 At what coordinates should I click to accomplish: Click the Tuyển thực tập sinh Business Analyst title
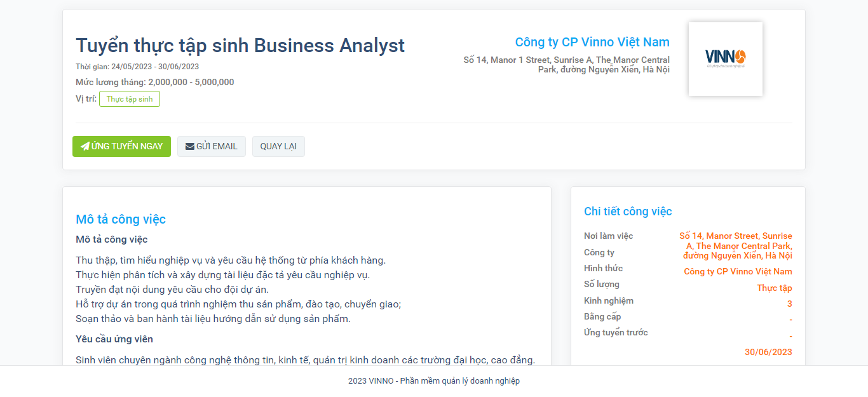point(240,46)
